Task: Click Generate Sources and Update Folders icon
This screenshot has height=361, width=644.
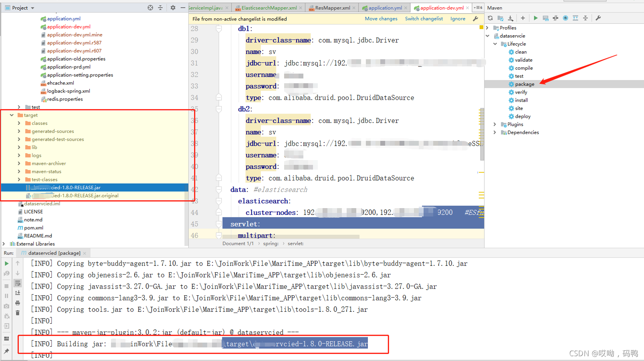Action: pos(500,18)
